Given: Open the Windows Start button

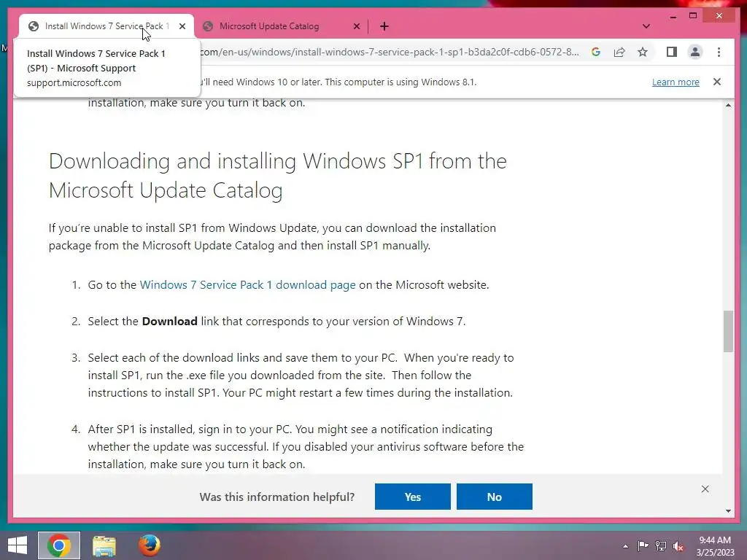Looking at the screenshot, I should [18, 545].
